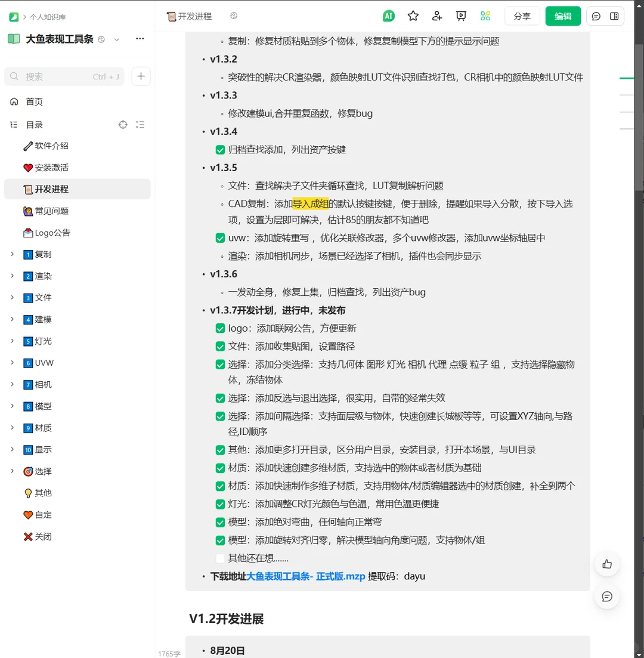
Task: Open the dropdown beside 大鱼表现工具条 title
Action: pyautogui.click(x=117, y=39)
